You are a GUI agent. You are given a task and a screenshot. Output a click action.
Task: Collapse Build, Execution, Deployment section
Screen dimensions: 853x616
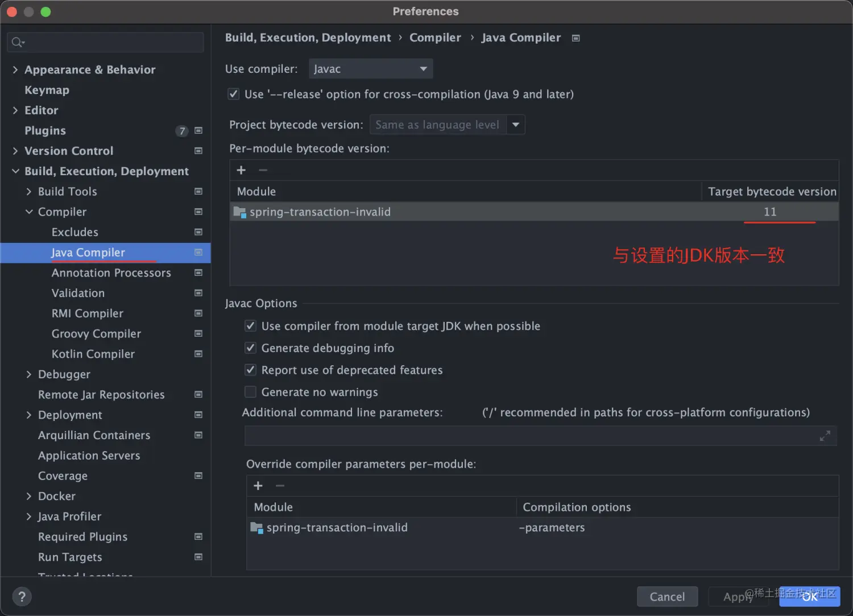click(15, 171)
